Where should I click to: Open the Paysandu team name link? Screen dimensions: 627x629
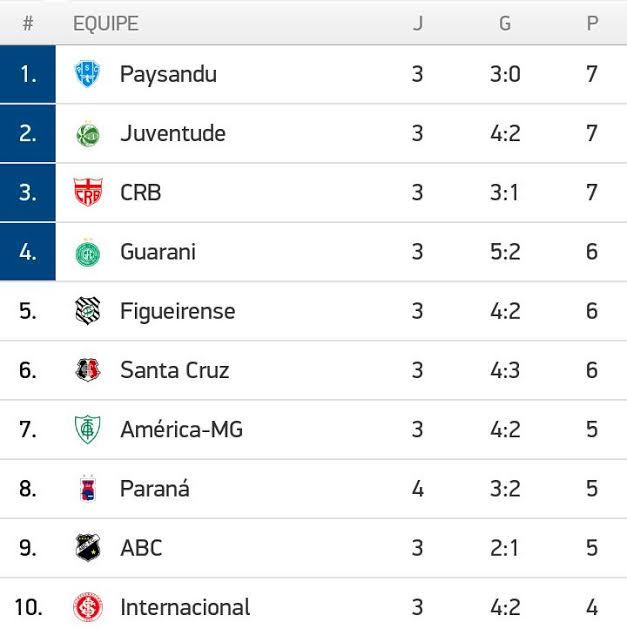click(168, 74)
